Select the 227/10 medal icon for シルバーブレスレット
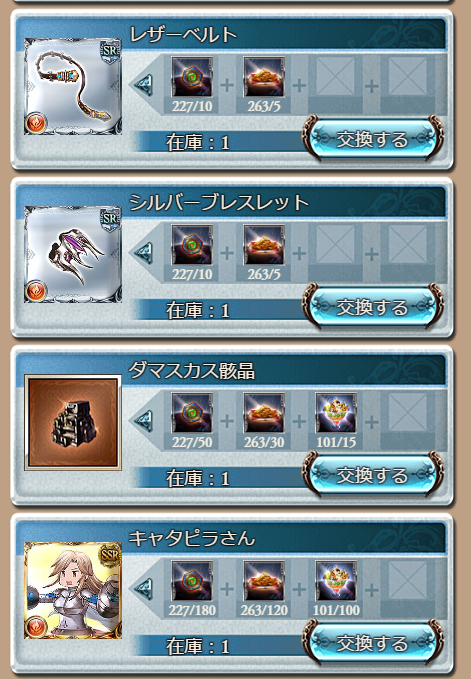The height and width of the screenshot is (679, 471). [x=192, y=245]
